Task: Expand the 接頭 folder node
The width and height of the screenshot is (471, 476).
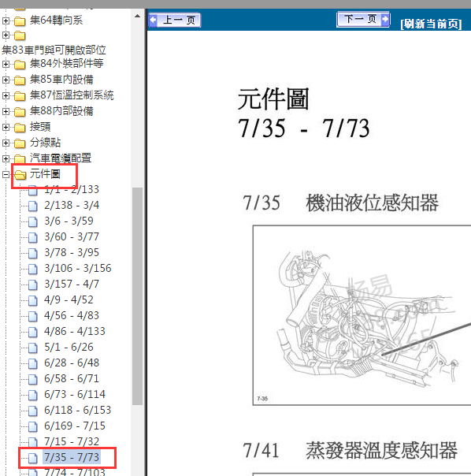Action: tap(6, 127)
